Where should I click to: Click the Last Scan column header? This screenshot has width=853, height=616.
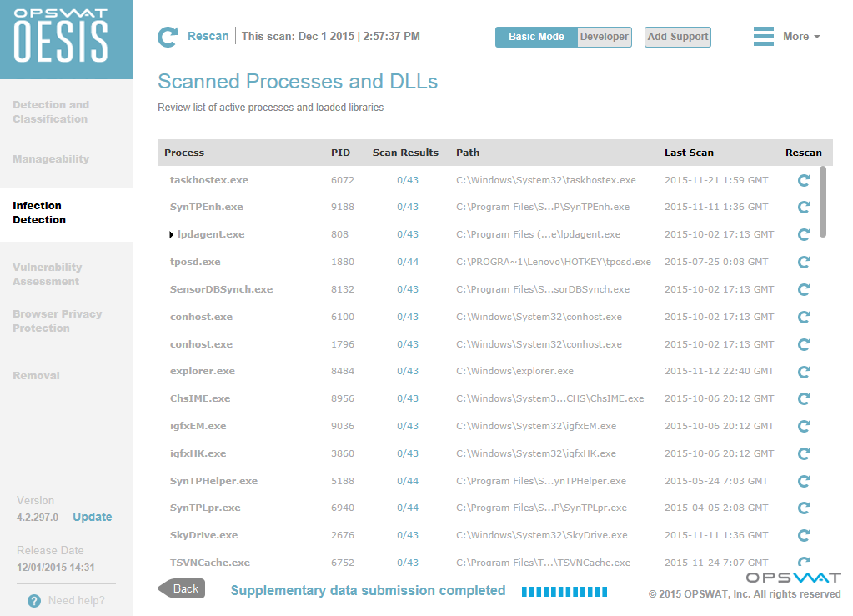[689, 153]
